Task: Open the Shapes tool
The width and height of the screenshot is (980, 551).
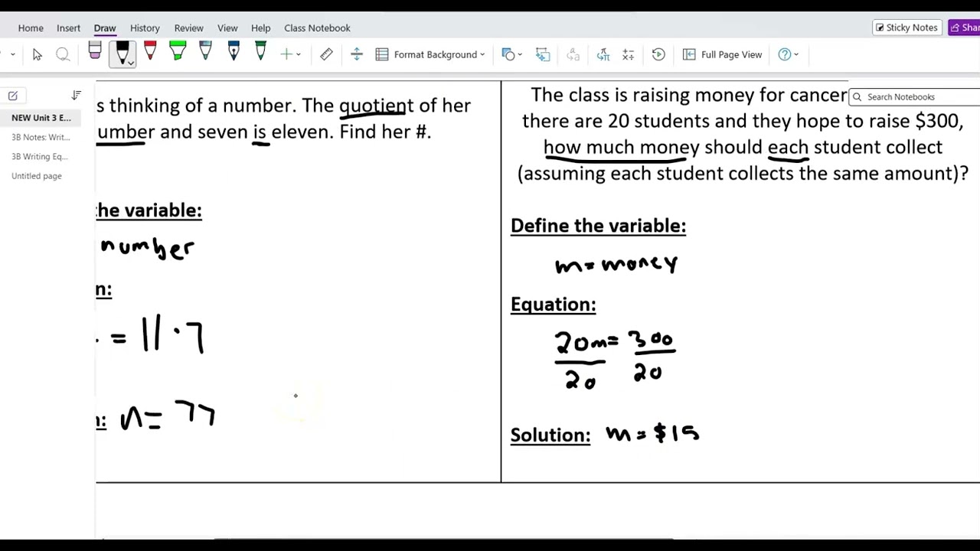Action: 508,54
